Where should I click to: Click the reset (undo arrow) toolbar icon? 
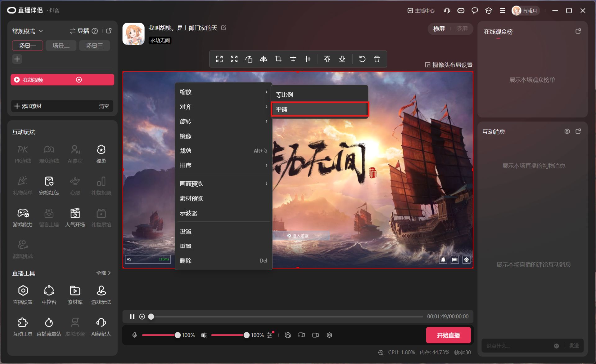362,59
